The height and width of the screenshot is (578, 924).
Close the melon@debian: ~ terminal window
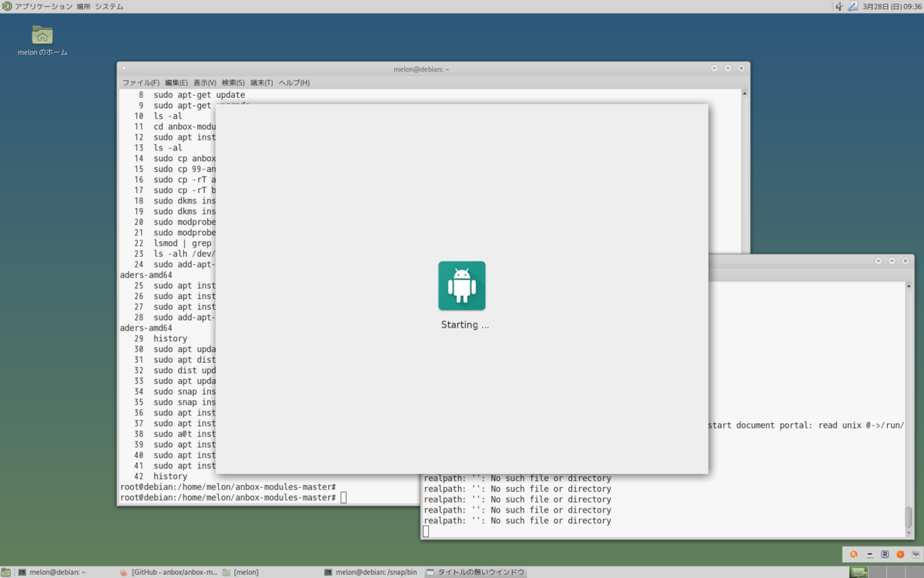click(x=741, y=69)
